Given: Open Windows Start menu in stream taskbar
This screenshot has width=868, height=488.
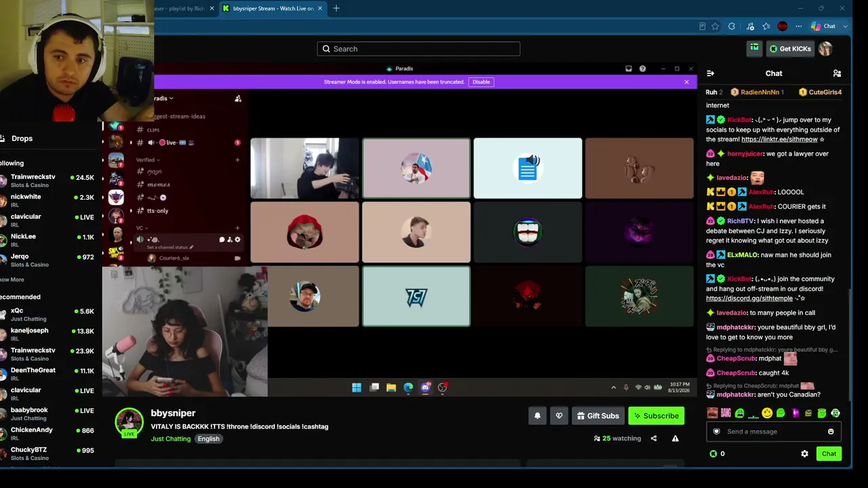Looking at the screenshot, I should point(357,388).
